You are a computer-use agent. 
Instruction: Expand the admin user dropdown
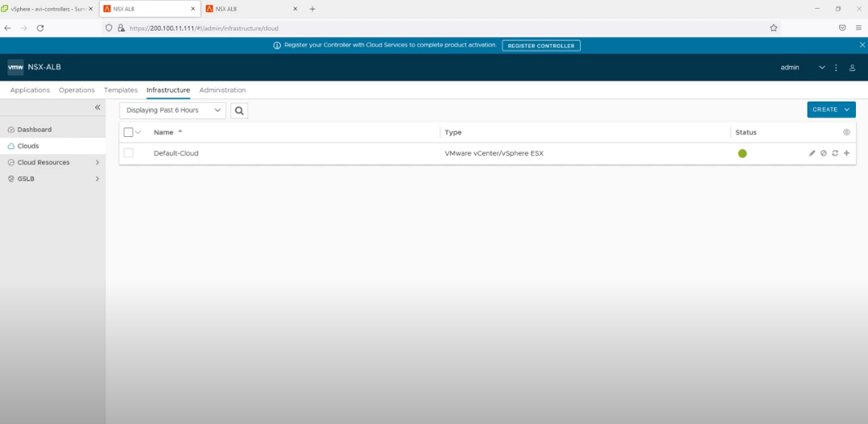tap(821, 68)
